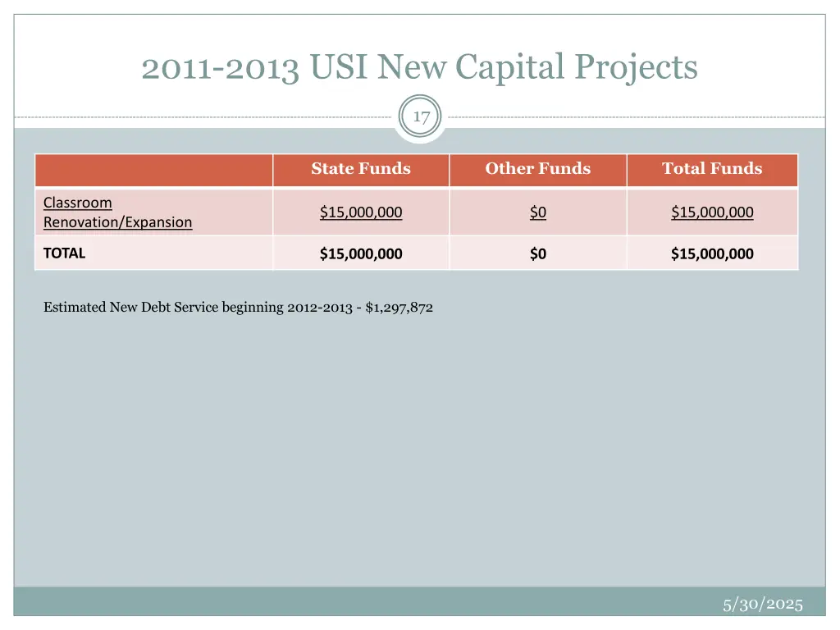Click the year range 2011-2013 in the title
Screen dimensions: 840x630
click(219, 67)
